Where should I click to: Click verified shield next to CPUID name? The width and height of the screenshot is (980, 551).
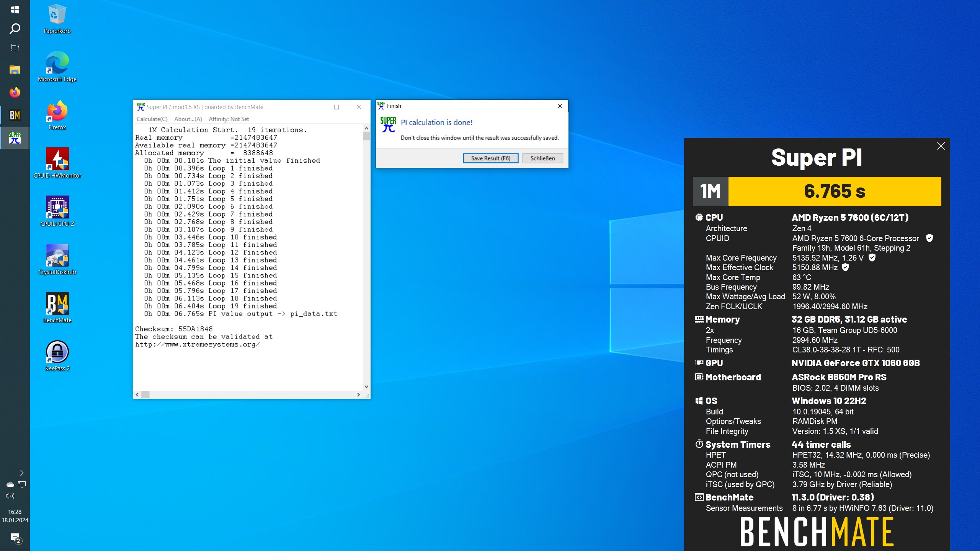(x=929, y=238)
